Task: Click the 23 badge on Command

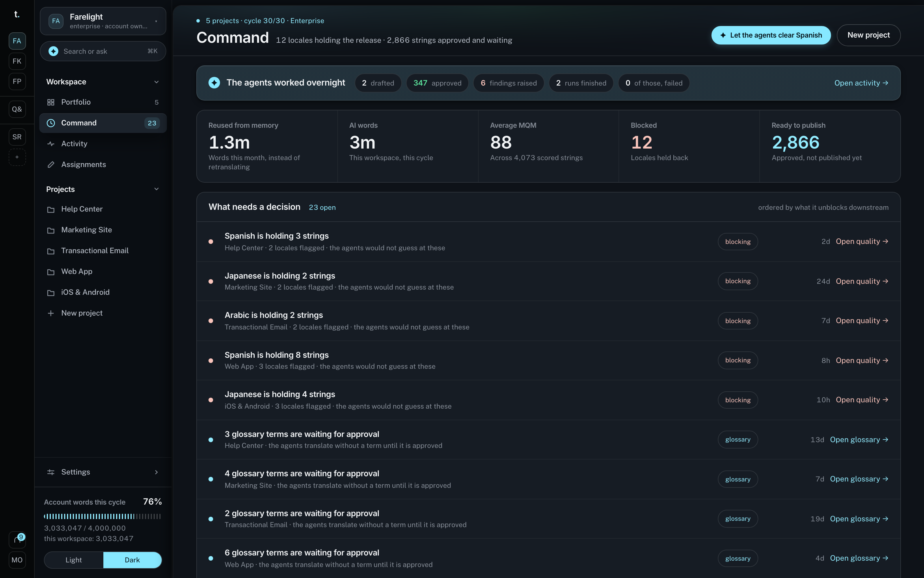Action: tap(152, 123)
